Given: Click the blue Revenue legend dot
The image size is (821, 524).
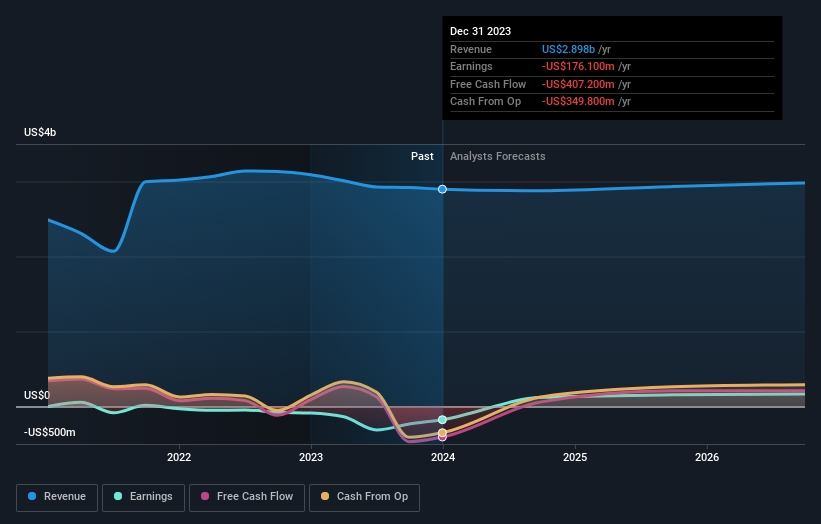Looking at the screenshot, I should 32,496.
